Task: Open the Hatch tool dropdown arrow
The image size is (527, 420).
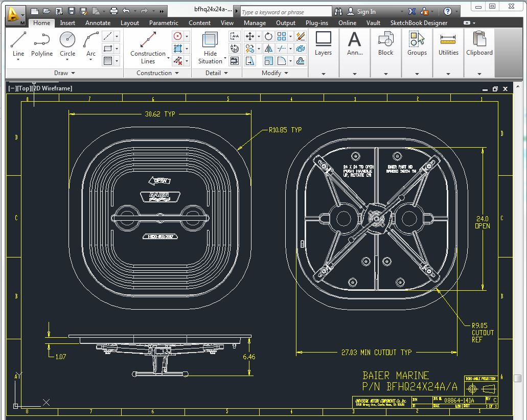Action: click(x=117, y=61)
